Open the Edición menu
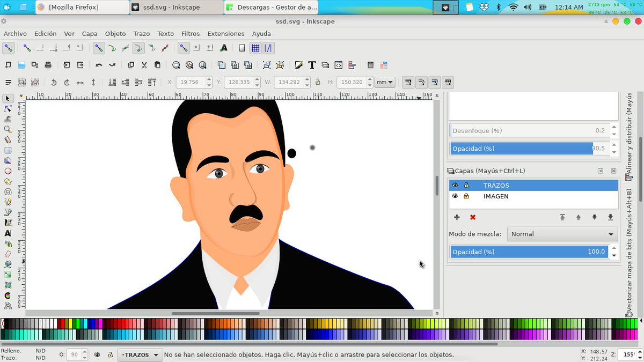This screenshot has height=362, width=644. point(45,33)
